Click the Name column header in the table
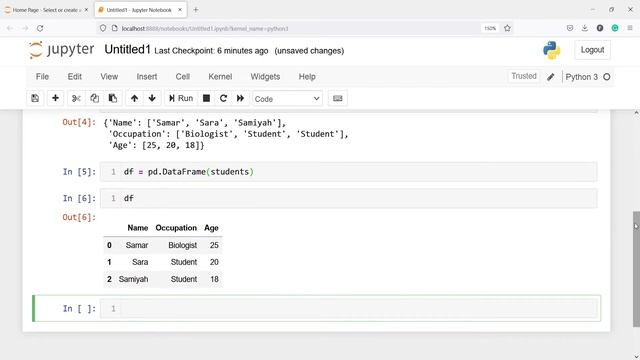This screenshot has width=640, height=360. coord(138,228)
